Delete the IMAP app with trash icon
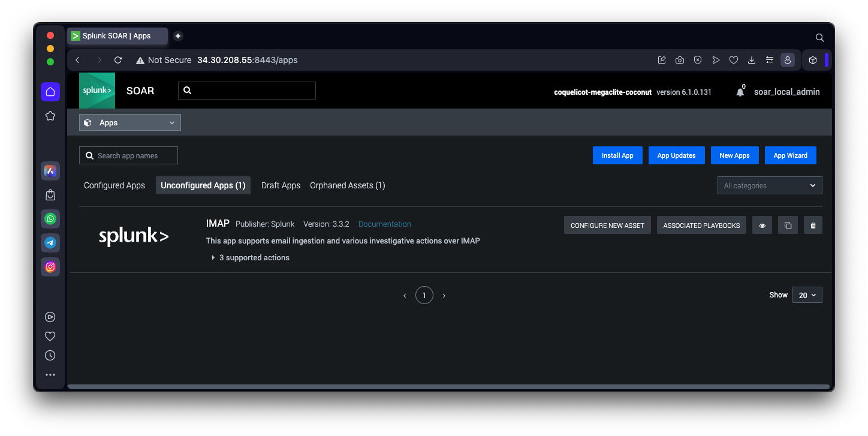The height and width of the screenshot is (436, 868). pos(813,225)
